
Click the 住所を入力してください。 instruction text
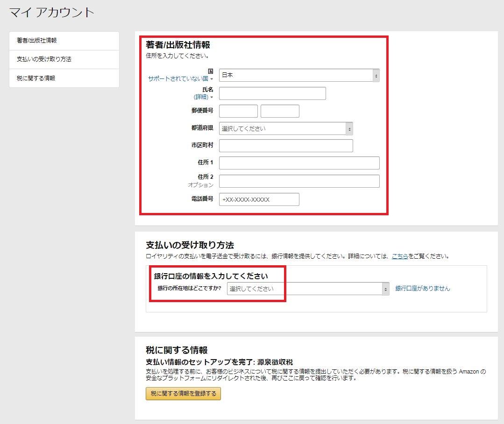pos(177,56)
